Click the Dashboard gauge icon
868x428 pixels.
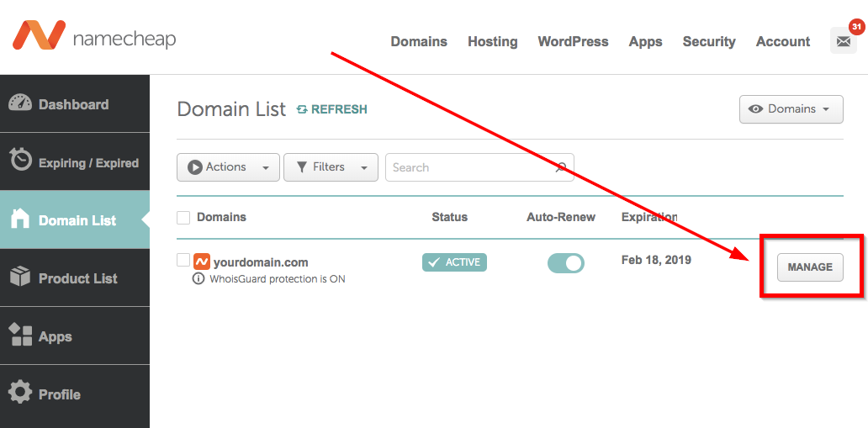(x=20, y=103)
